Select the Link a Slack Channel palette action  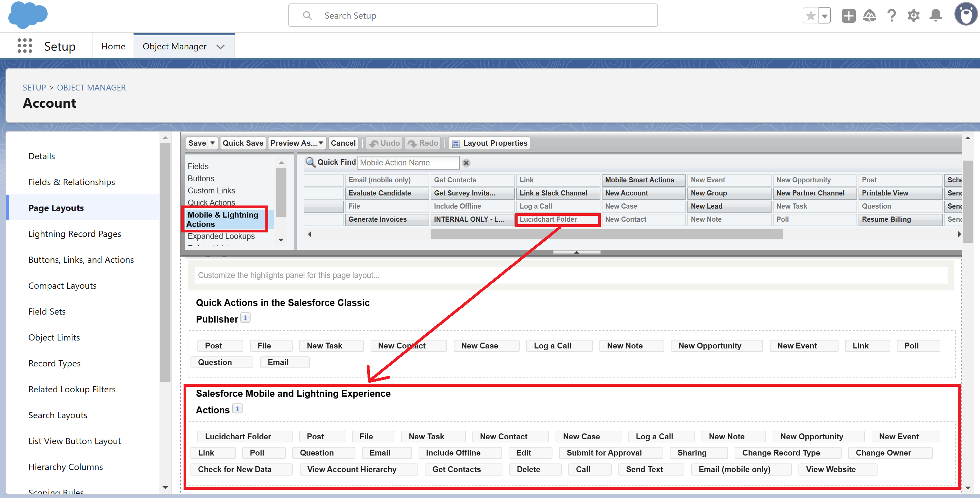(558, 193)
